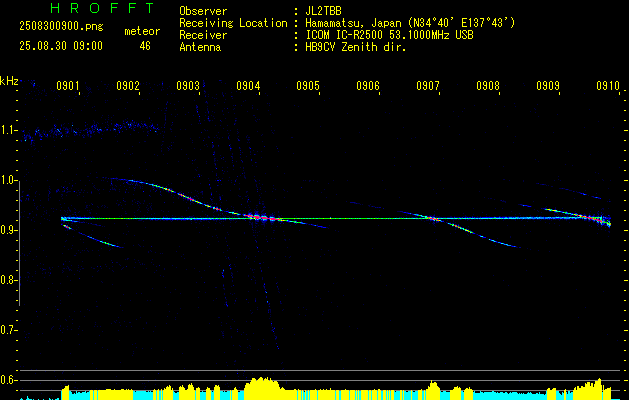Click the Observer label
Viewport: 629px width, 400px height.
[203, 11]
